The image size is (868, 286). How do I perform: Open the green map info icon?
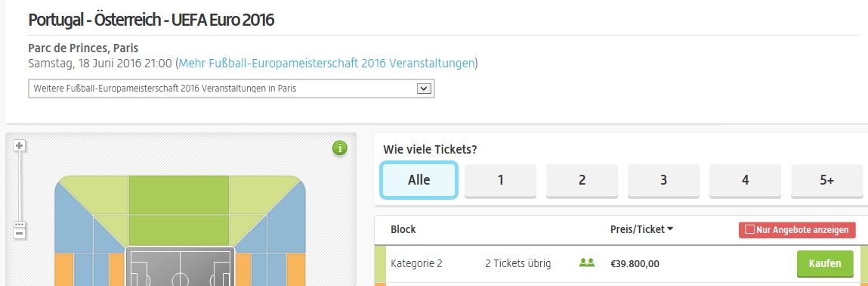coord(340,148)
